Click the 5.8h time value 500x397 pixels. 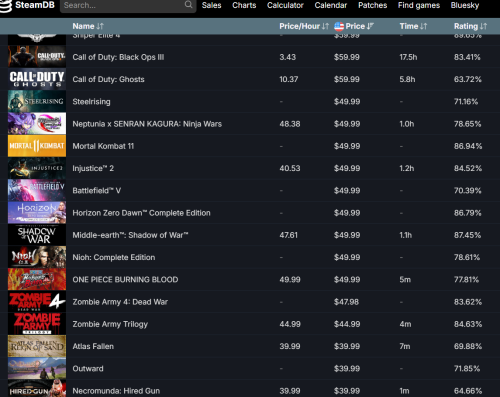pyautogui.click(x=407, y=79)
